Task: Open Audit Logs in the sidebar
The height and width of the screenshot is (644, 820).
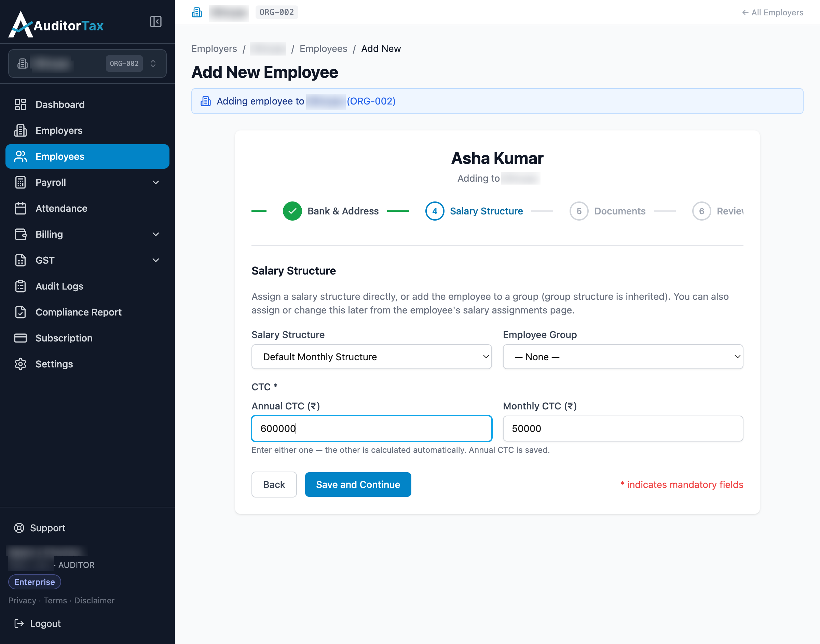Action: 87,286
